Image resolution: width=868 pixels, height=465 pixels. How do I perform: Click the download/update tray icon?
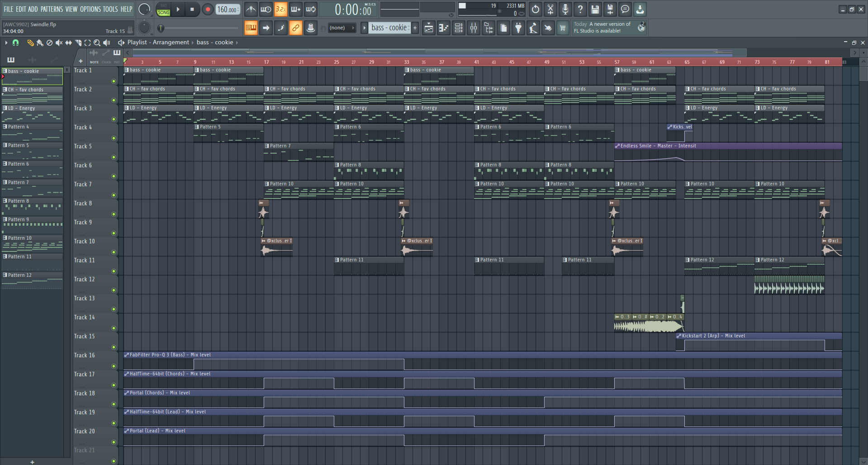point(640,9)
